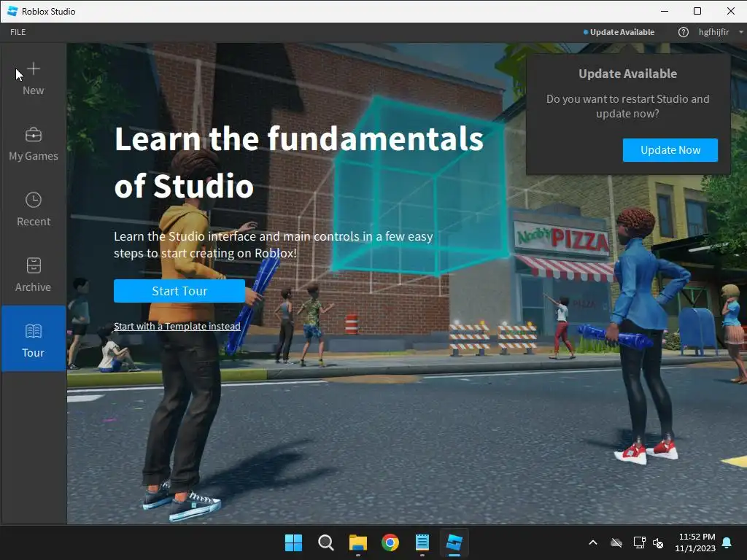Click the cloud sync tray icon

(616, 542)
